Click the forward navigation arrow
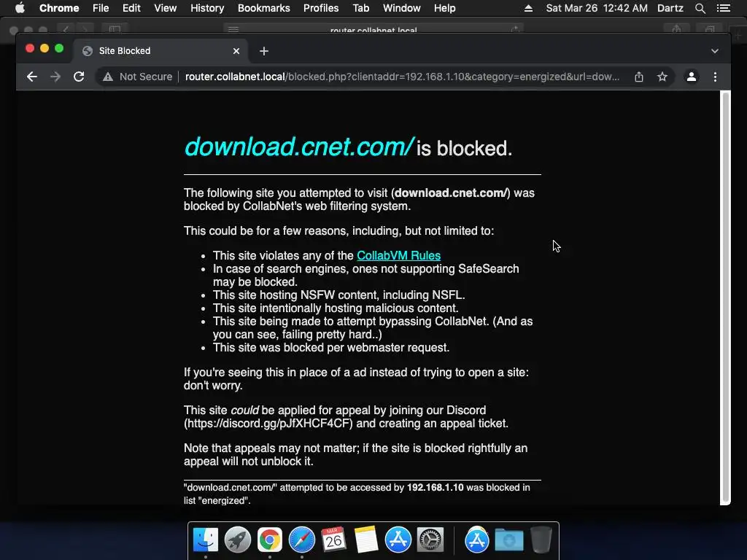Screen dimensions: 747x560 [55, 77]
